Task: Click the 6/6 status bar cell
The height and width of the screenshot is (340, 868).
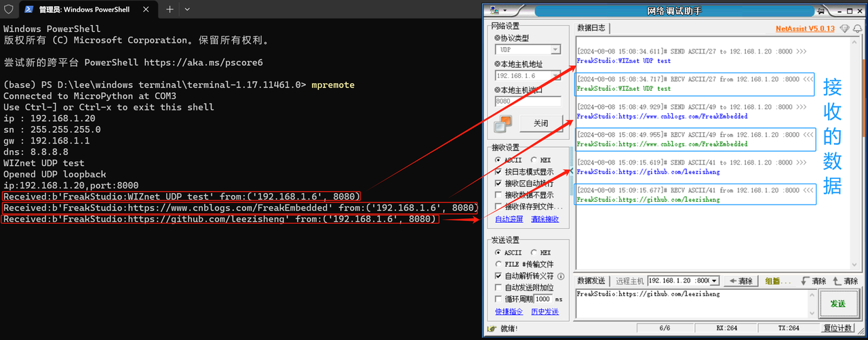Action: pos(665,328)
